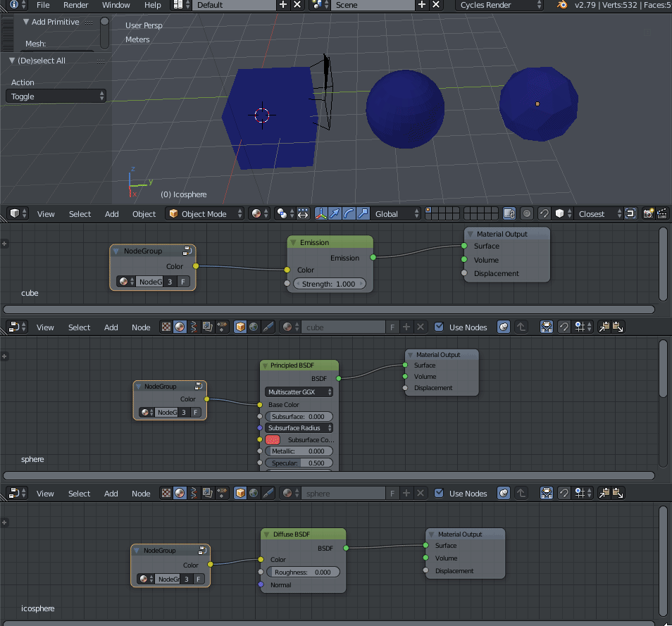
Task: Open the viewport shading selector sphere icon
Action: click(x=260, y=213)
